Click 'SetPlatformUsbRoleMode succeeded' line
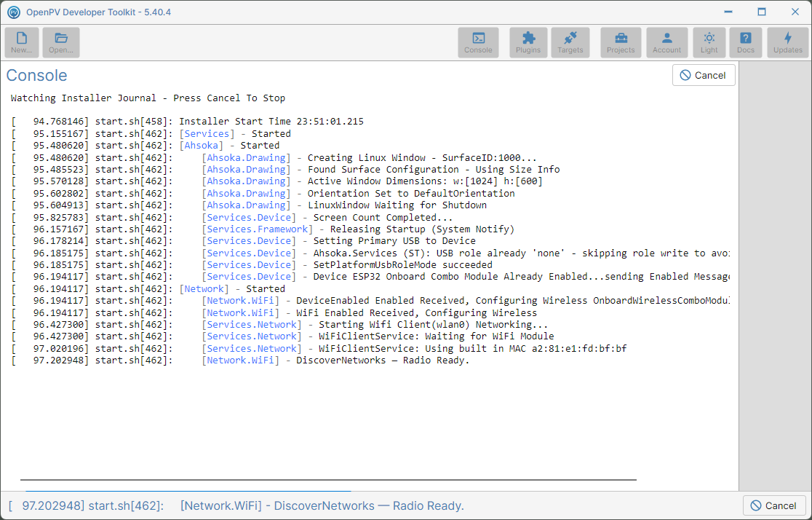The image size is (812, 520). click(252, 264)
